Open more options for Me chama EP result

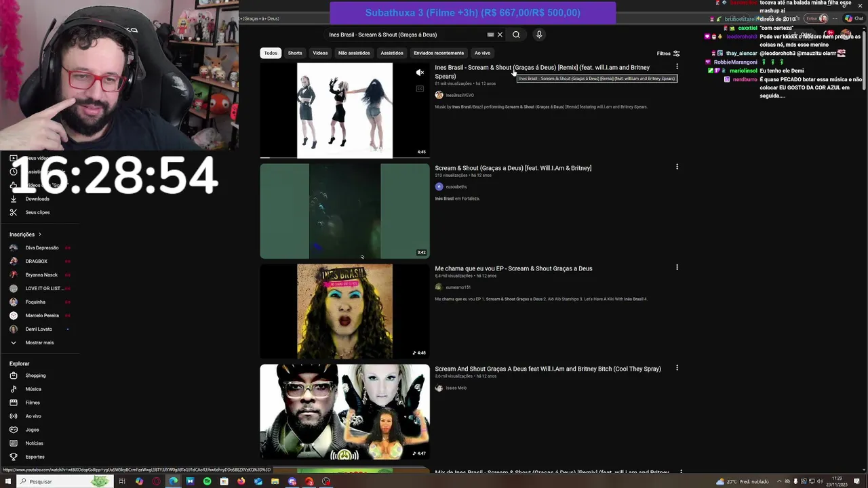coord(677,267)
